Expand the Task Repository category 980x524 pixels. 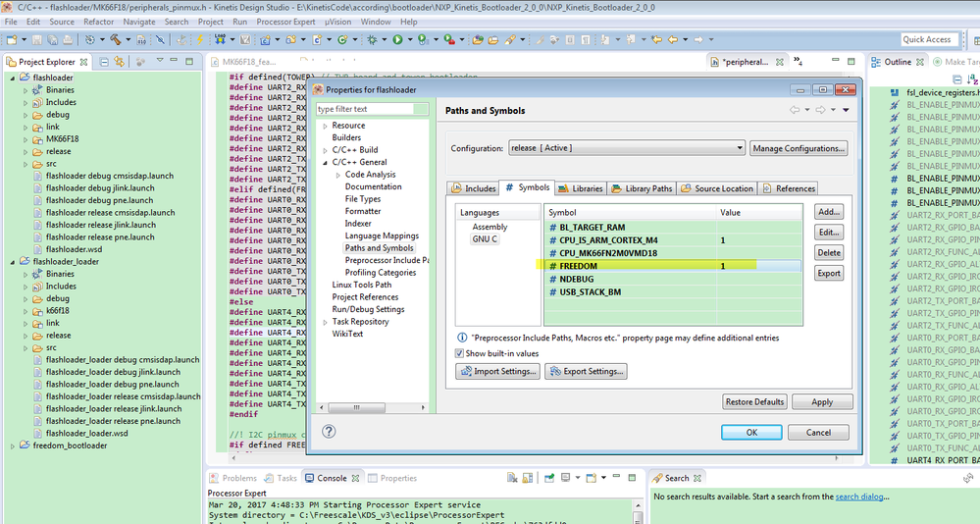coord(325,322)
